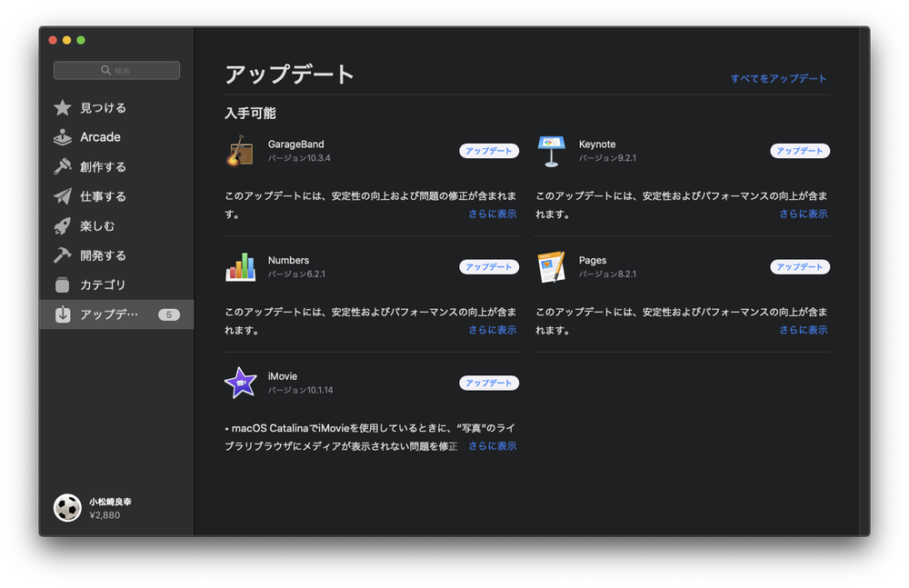Click version text バージョン10.3.4
The width and height of the screenshot is (909, 588).
click(299, 158)
